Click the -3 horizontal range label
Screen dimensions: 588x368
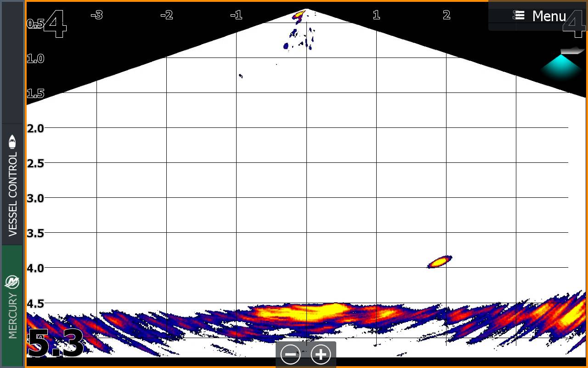96,15
